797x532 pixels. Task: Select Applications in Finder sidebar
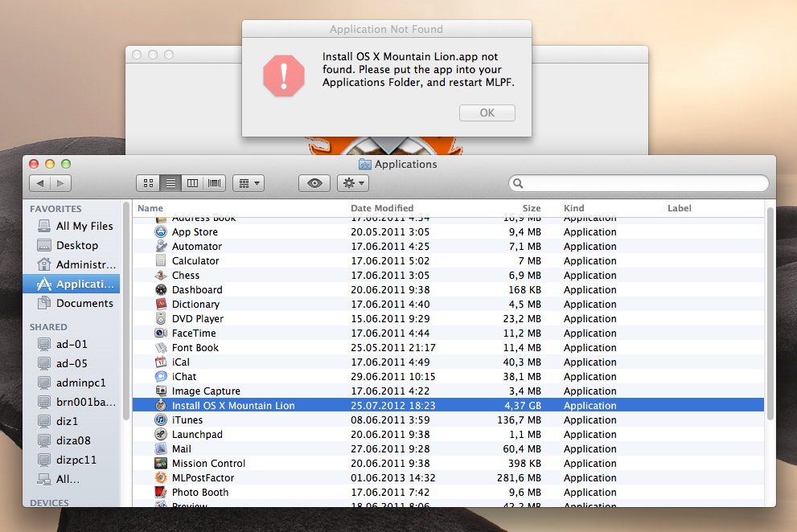72,284
